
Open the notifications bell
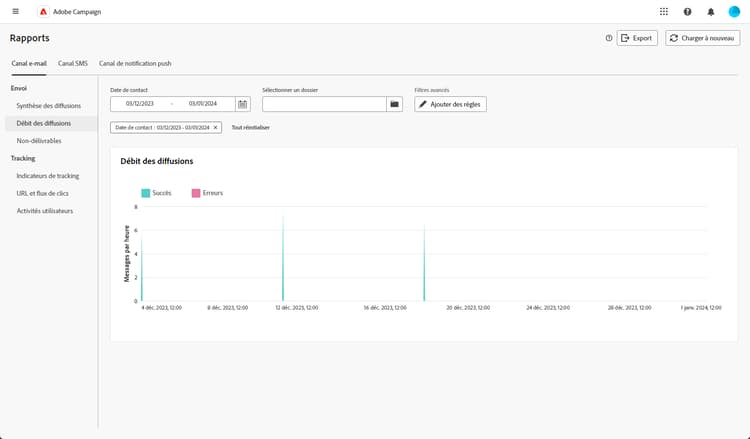pyautogui.click(x=711, y=11)
